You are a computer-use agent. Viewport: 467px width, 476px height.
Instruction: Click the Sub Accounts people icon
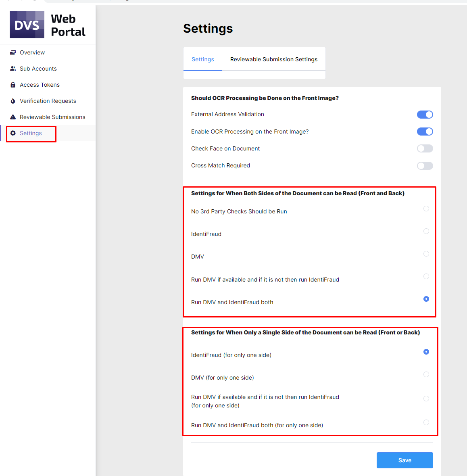pos(13,69)
